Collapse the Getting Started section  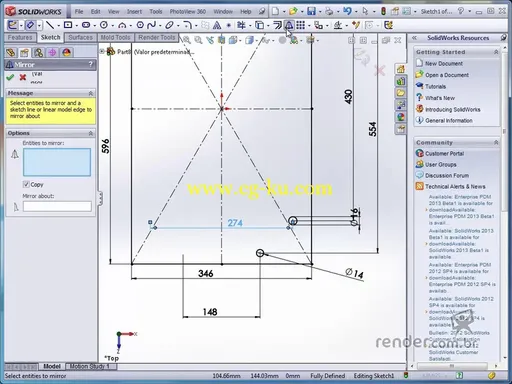click(496, 52)
